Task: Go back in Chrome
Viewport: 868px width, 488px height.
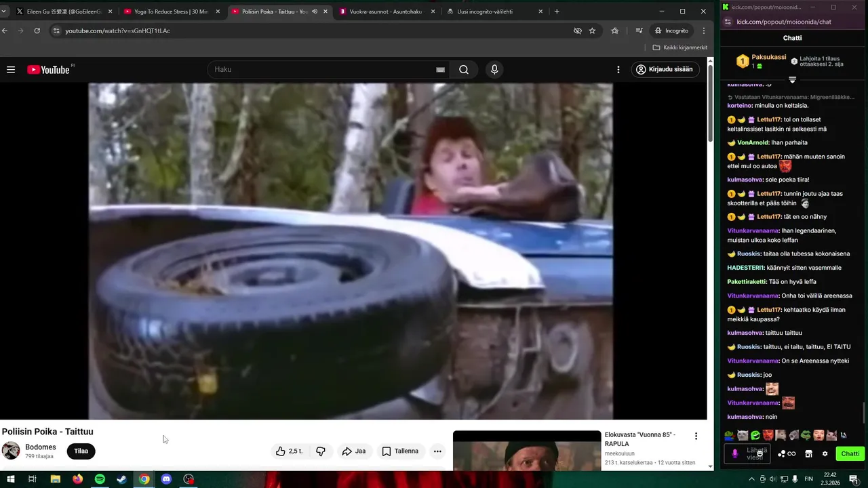Action: (5, 30)
